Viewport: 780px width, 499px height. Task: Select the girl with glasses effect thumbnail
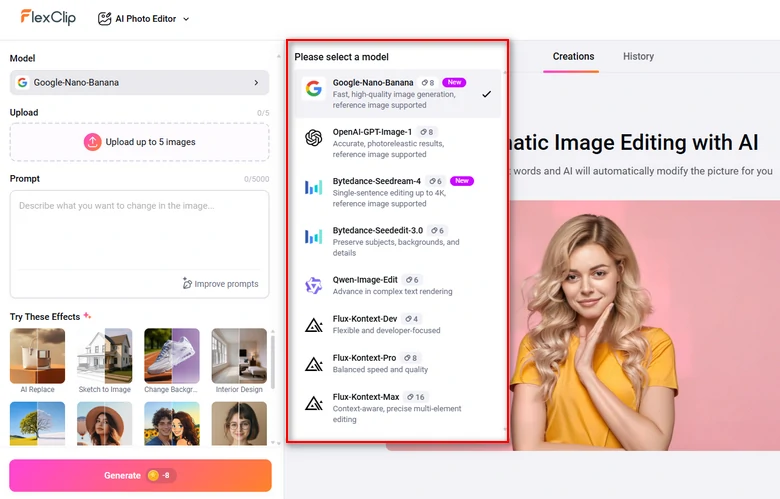(239, 423)
